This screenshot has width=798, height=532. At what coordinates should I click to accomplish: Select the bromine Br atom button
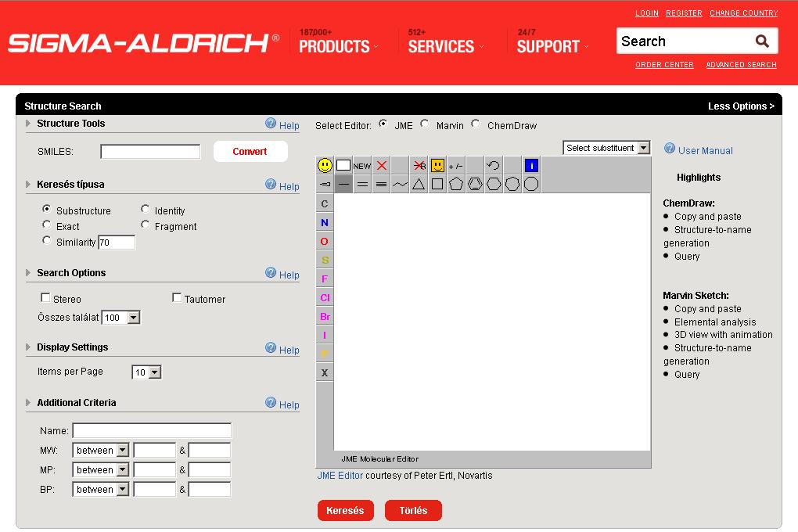(x=325, y=317)
